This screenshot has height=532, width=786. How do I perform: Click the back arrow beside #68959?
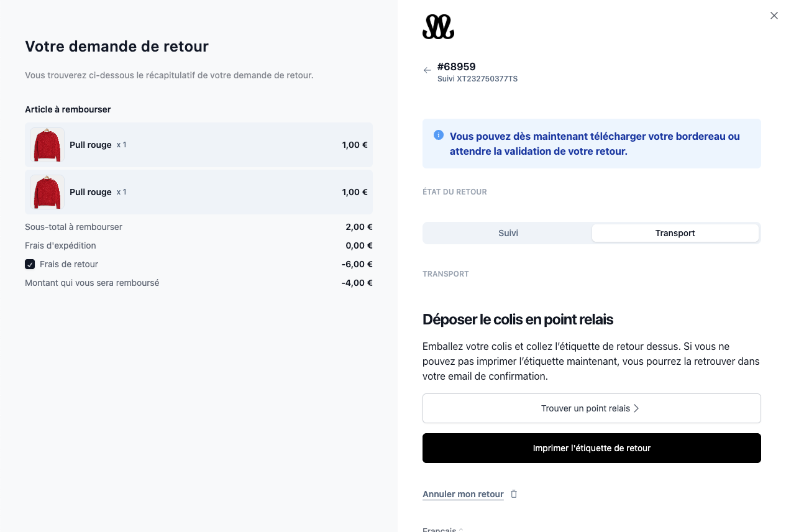(x=427, y=70)
